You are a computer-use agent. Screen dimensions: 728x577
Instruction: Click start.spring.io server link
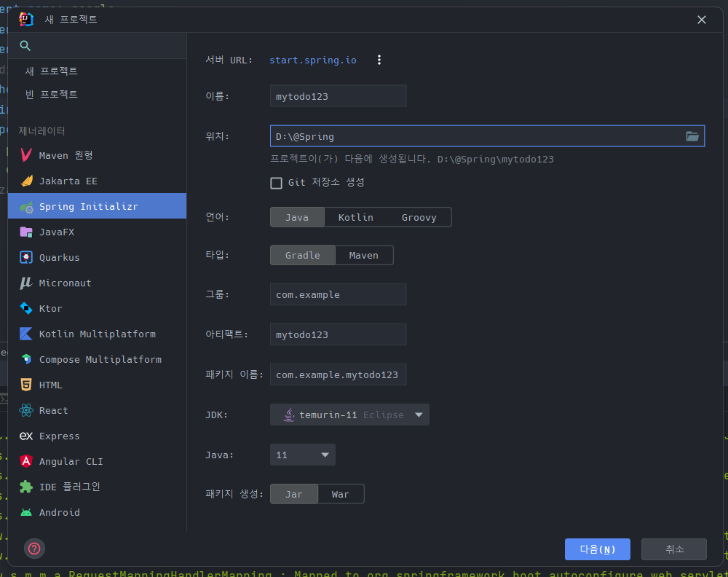point(313,60)
